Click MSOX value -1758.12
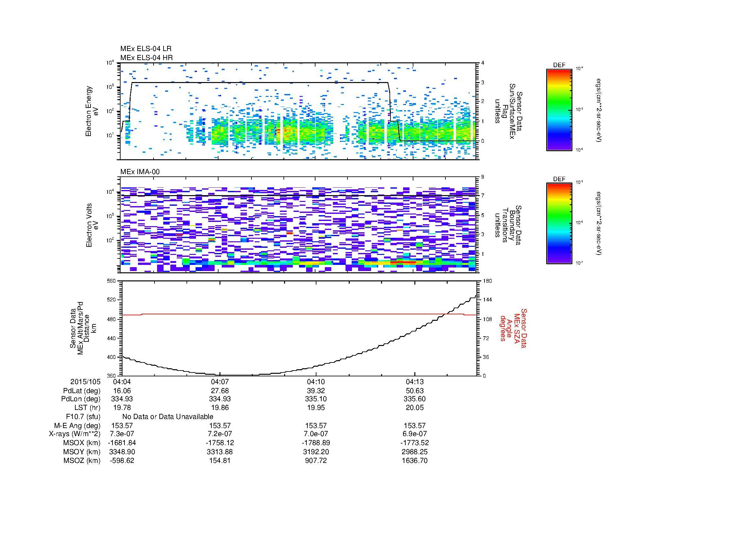 tap(219, 443)
